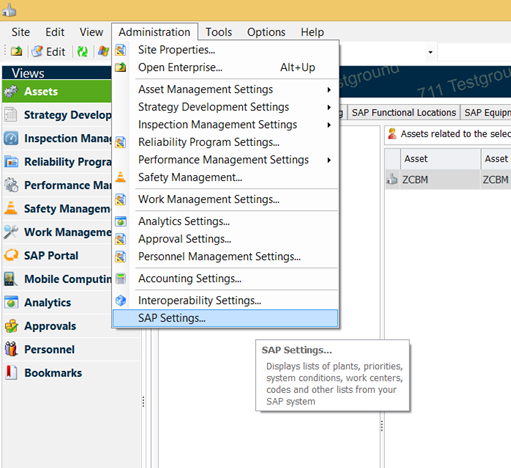Choose Site Properties menu item
Screen dimensions: 511x468
[226, 50]
